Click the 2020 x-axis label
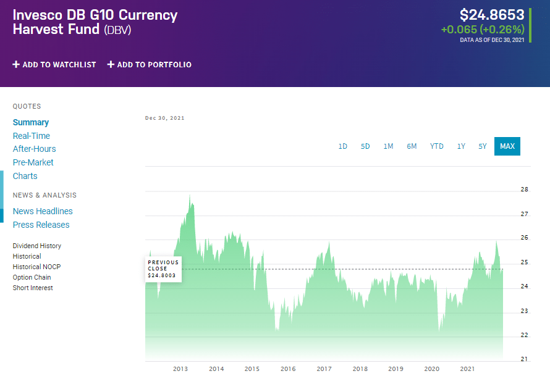550x392 pixels. point(432,369)
